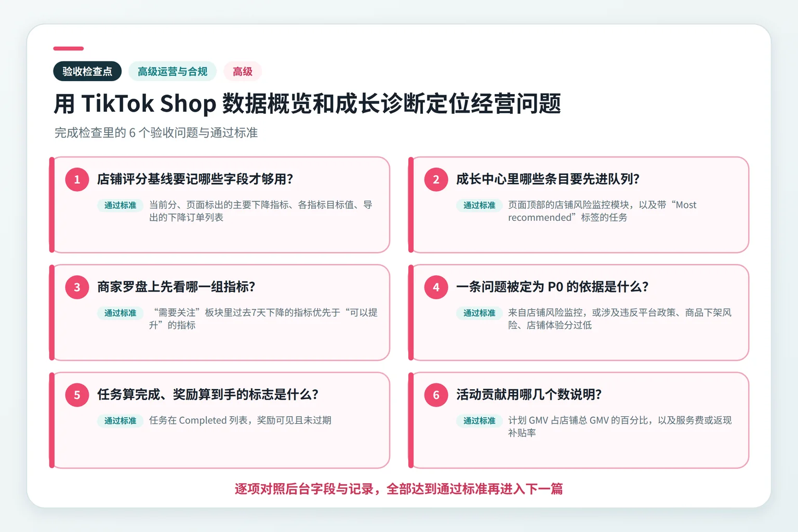This screenshot has width=798, height=532.
Task: Click question 任务算完成、奖励算到手的标志是什么?
Action: coord(208,395)
